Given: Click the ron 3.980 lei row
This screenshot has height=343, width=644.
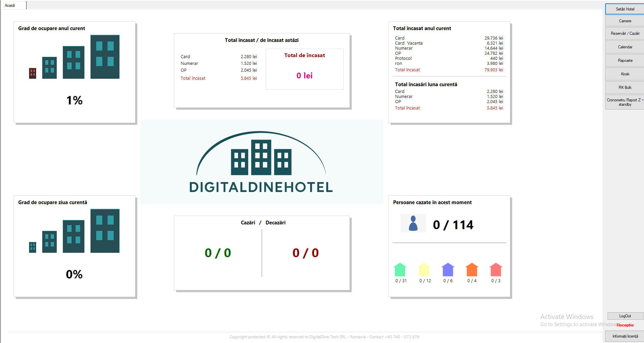Looking at the screenshot, I should [x=449, y=64].
